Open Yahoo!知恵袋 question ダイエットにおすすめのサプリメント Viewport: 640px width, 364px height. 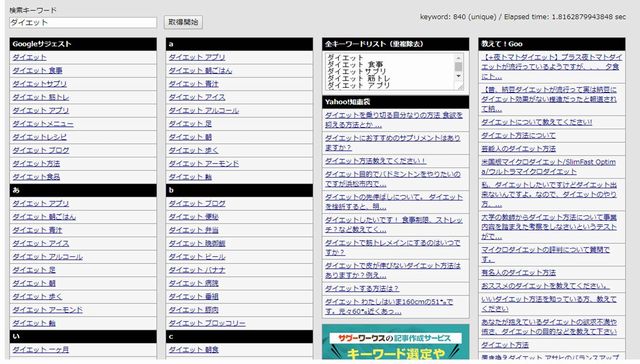click(393, 143)
